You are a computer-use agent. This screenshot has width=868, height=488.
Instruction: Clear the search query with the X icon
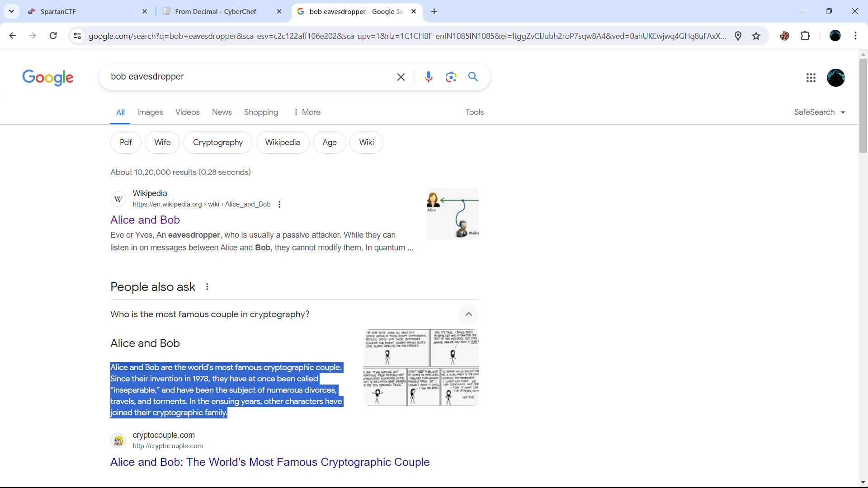point(401,77)
